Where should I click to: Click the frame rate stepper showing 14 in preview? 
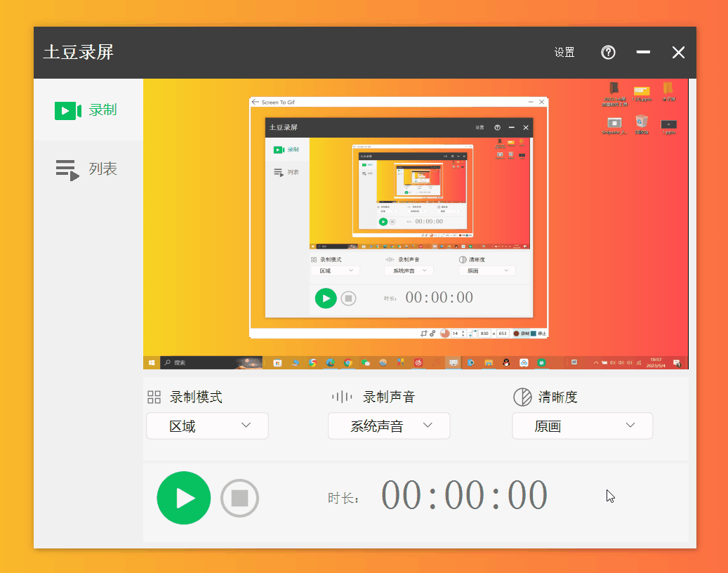(458, 334)
